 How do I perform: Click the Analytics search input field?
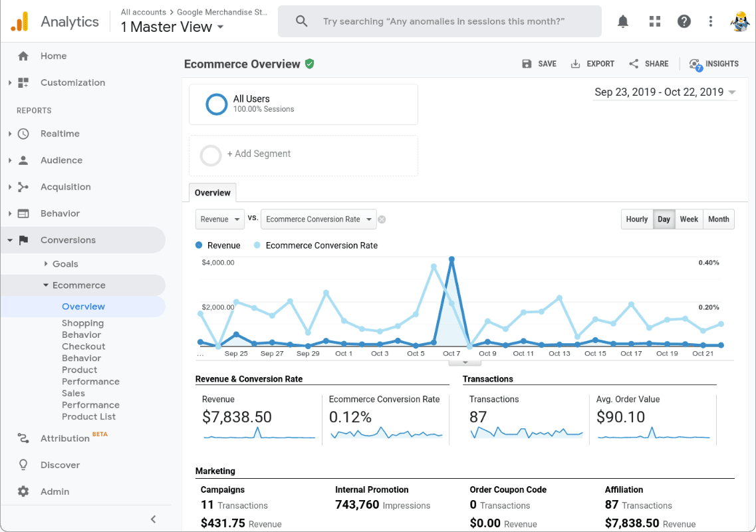click(443, 21)
